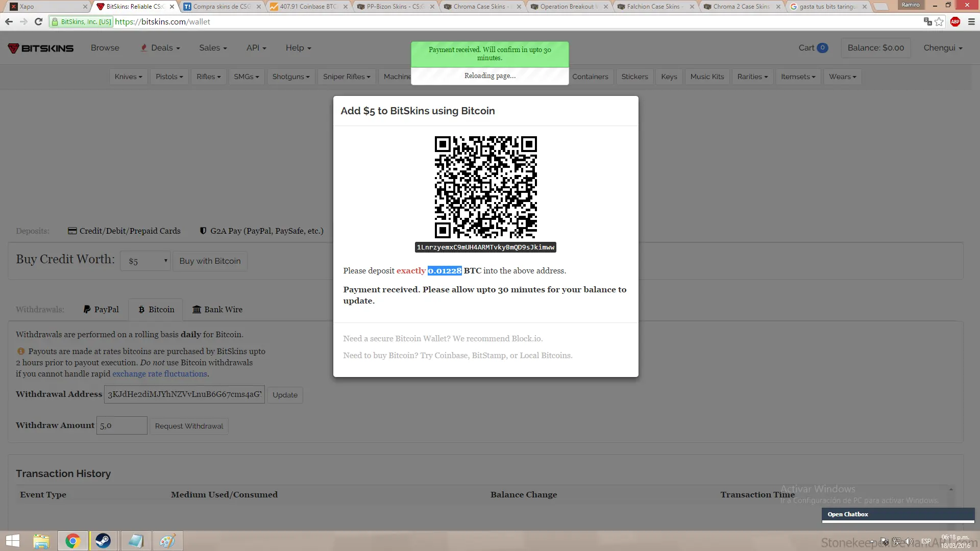Switch to the Operation Breakout browser tab
This screenshot has width=980, height=551.
[569, 7]
